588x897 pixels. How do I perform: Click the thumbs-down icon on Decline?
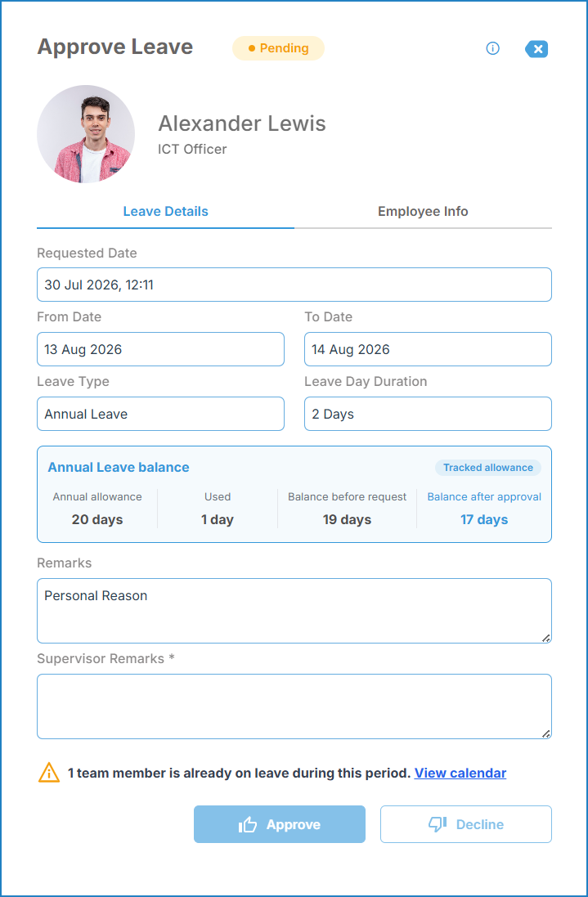tap(438, 824)
